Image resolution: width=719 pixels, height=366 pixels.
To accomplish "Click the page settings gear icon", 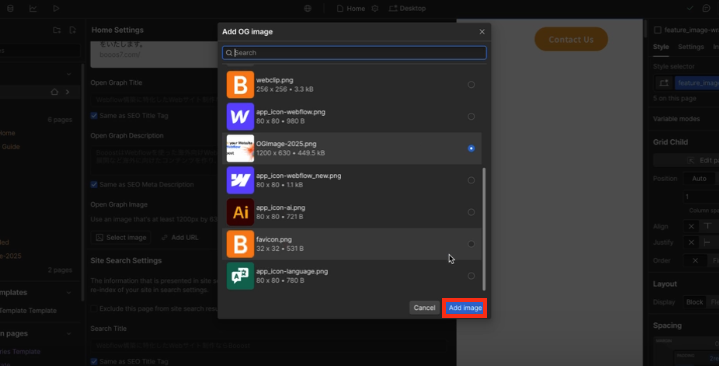I will (375, 8).
